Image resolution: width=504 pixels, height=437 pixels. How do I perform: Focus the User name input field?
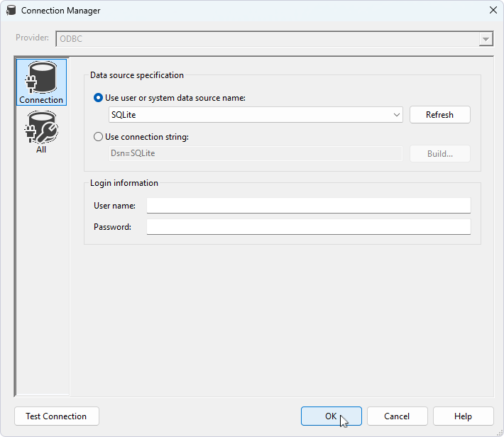click(x=308, y=206)
